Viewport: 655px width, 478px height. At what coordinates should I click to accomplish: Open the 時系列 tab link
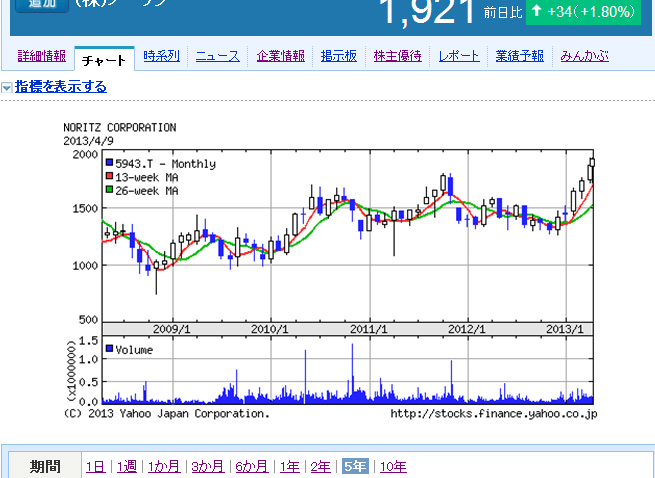pos(161,56)
